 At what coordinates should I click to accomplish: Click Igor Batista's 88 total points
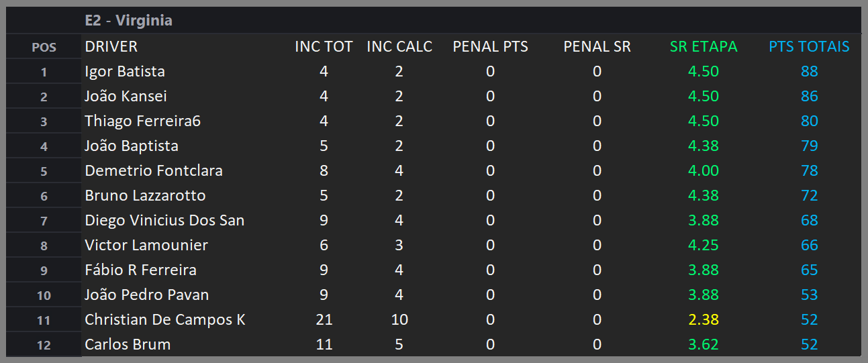[x=809, y=71]
